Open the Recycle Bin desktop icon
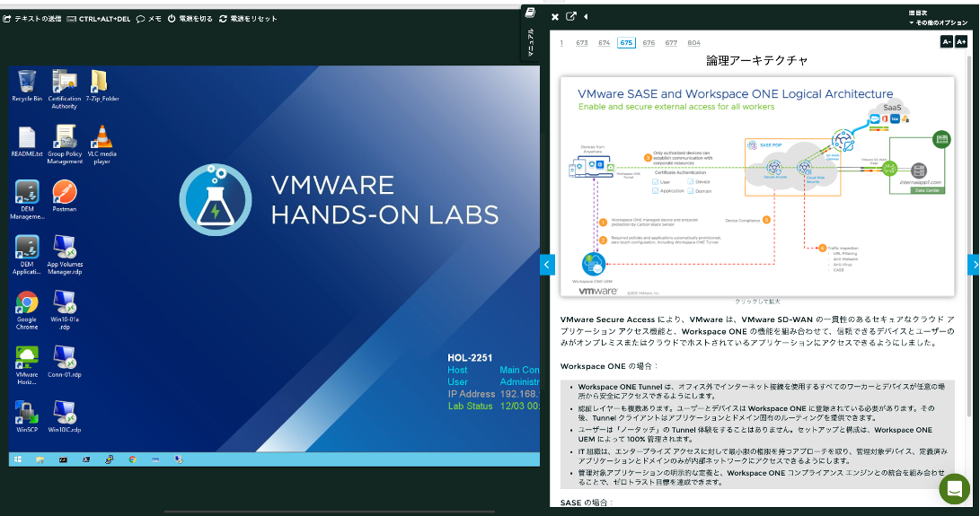The image size is (980, 516). [x=27, y=85]
